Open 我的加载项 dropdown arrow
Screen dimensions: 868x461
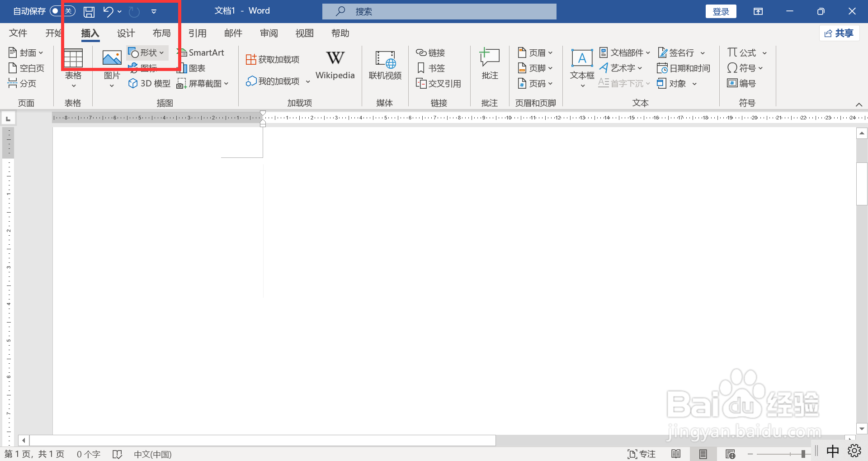307,81
